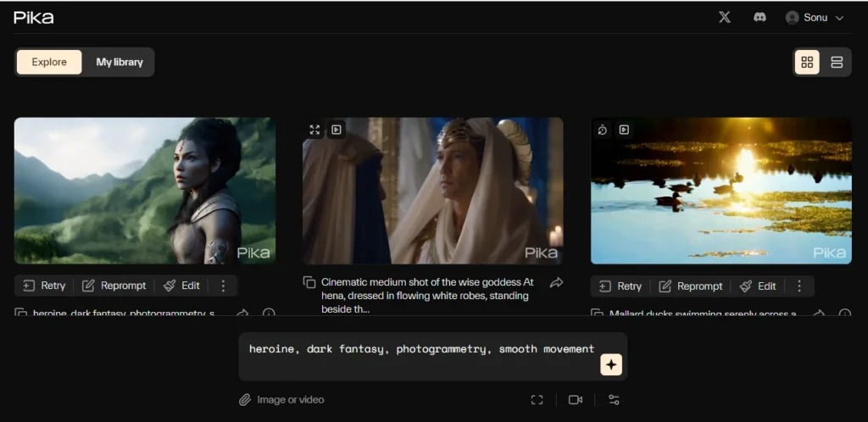868x422 pixels.
Task: Click the expand icon on the Athena video
Action: click(314, 130)
